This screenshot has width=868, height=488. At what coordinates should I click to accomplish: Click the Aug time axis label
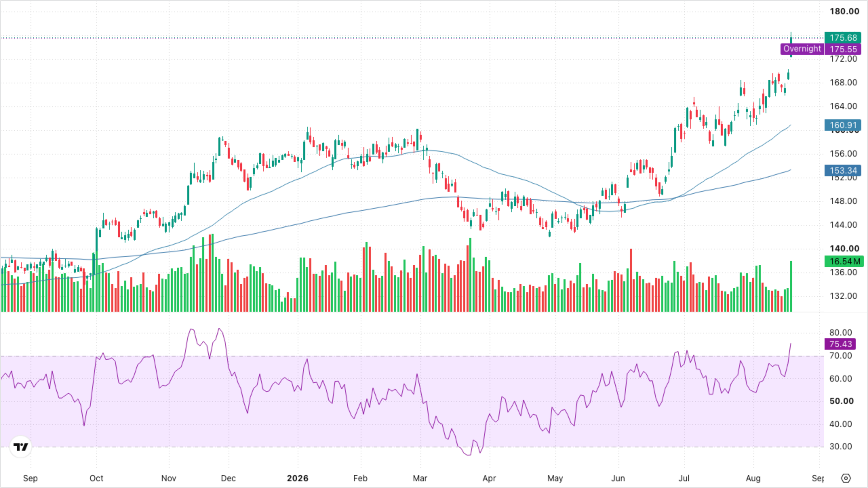pyautogui.click(x=753, y=479)
